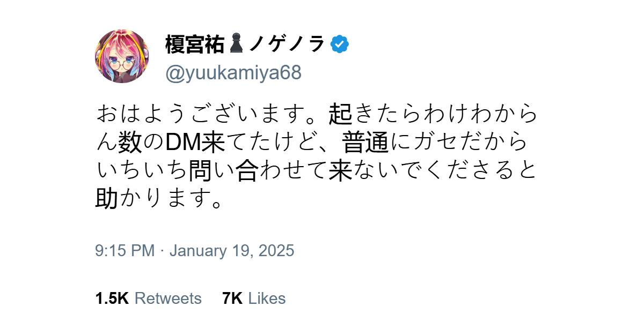Viewport: 644px width, 336px height.
Task: Click the chess pawn emoji in name
Action: coord(236,44)
